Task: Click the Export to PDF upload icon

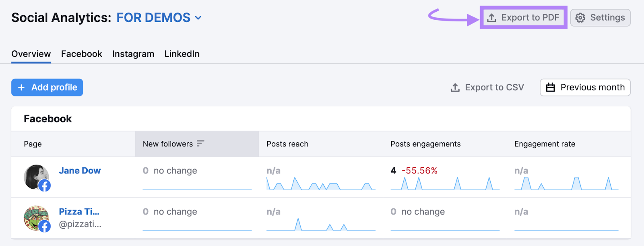Action: (491, 17)
